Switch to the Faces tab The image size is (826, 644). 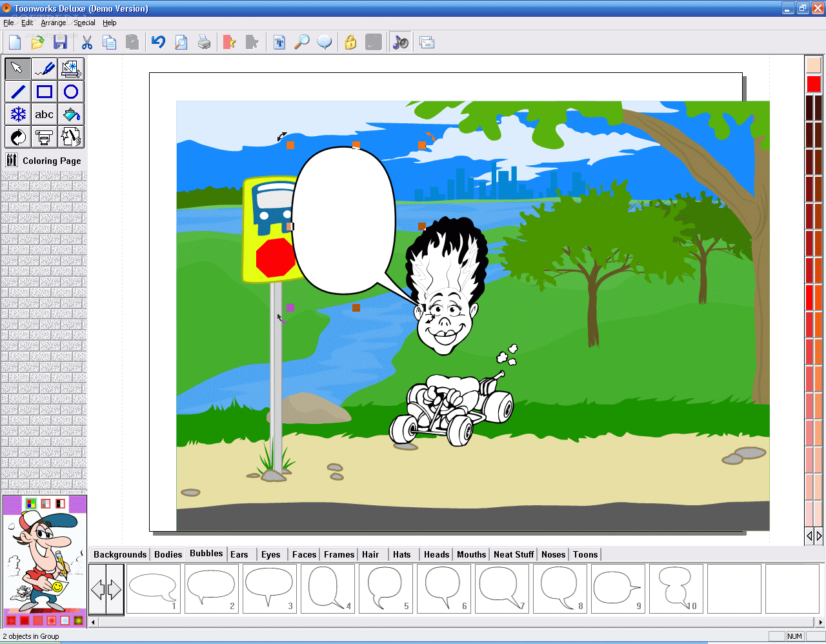point(305,554)
